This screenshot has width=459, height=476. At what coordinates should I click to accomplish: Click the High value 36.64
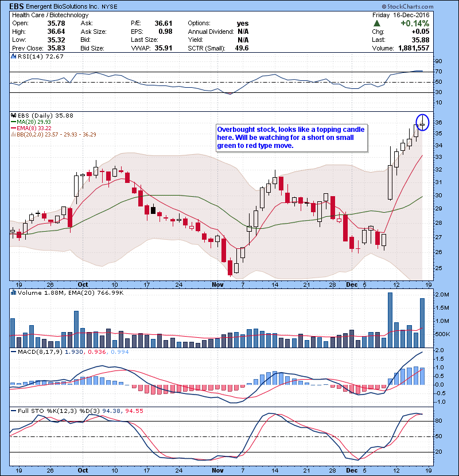tap(56, 32)
